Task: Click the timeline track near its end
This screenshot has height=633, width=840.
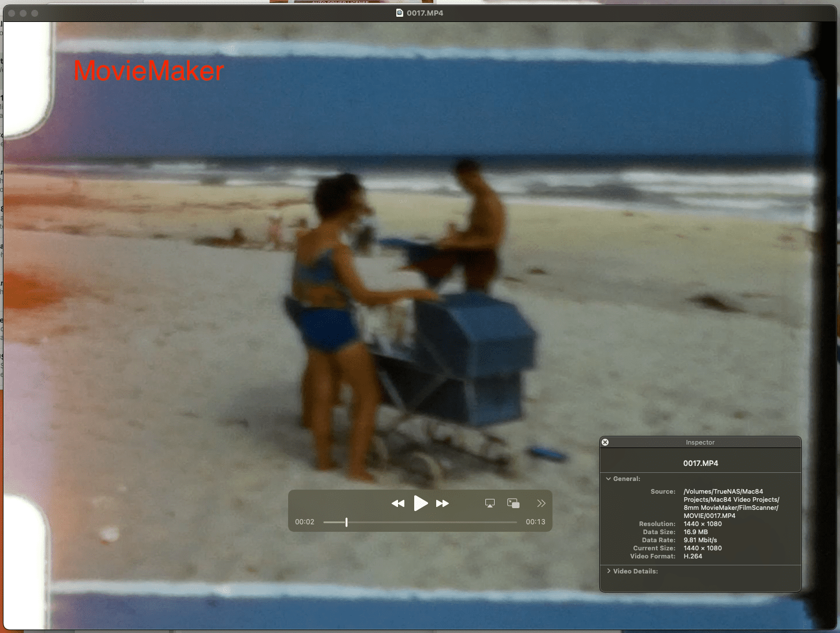Action: click(509, 522)
